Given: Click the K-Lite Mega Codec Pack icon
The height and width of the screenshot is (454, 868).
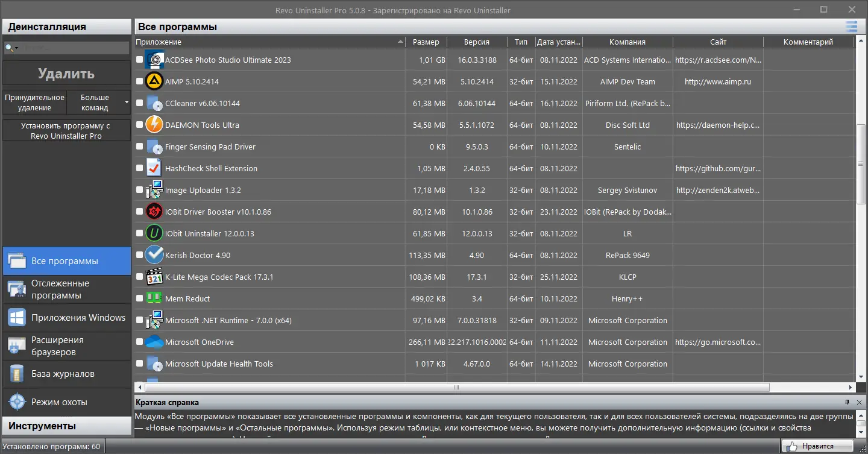Looking at the screenshot, I should pyautogui.click(x=155, y=277).
